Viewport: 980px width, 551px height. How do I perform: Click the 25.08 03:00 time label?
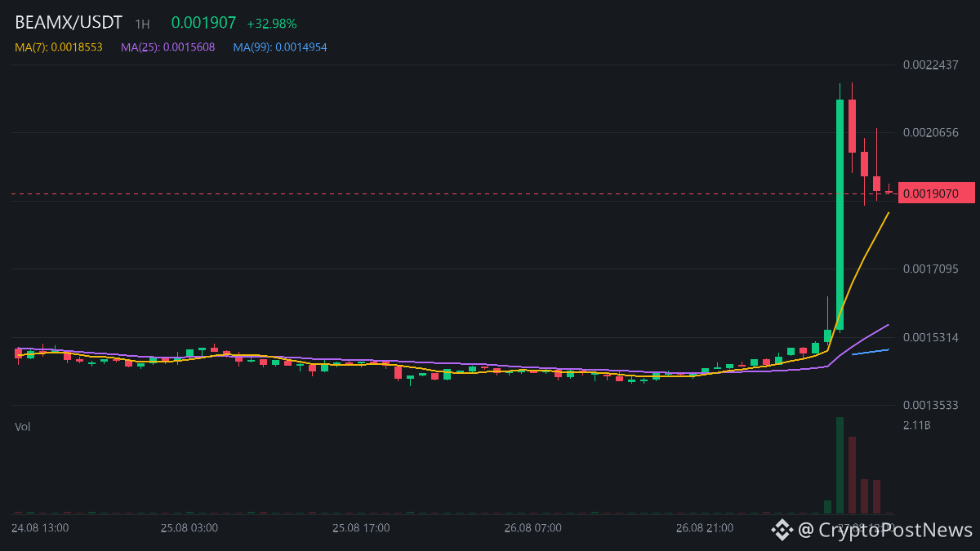click(189, 528)
